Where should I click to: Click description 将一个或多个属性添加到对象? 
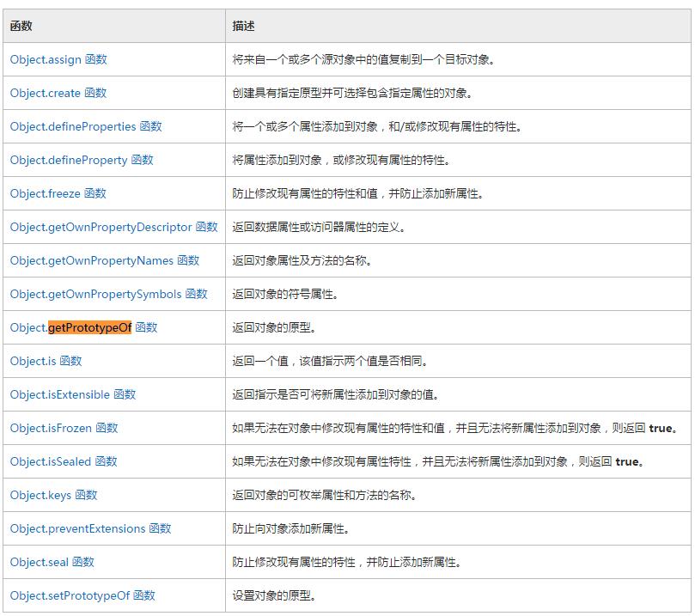coord(377,127)
